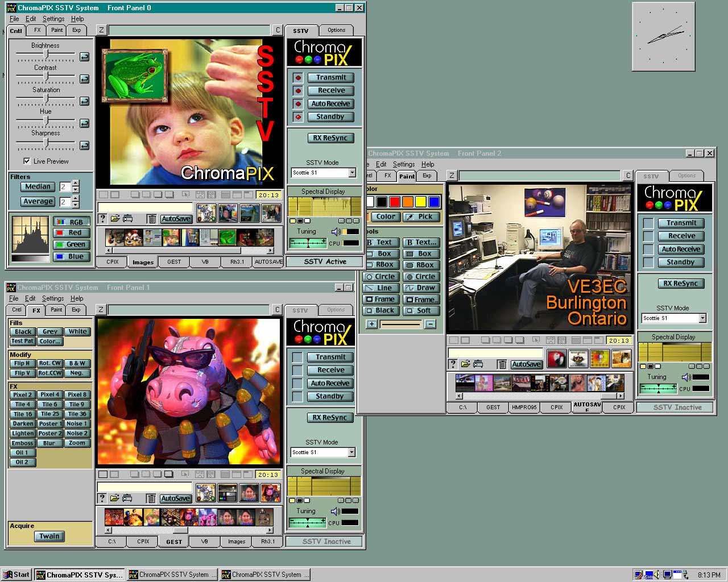Open folder icon in Front Panel 0
728x582 pixels.
coord(115,219)
